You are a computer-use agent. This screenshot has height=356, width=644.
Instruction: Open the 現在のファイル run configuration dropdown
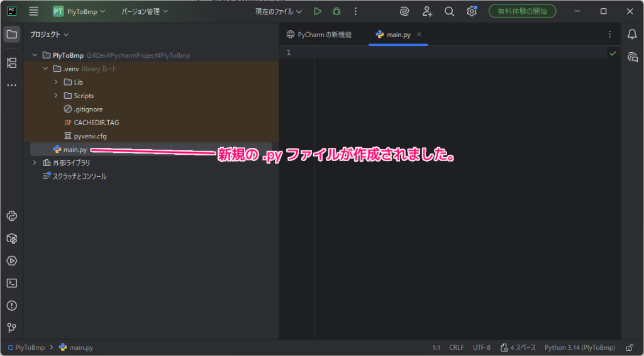click(279, 11)
